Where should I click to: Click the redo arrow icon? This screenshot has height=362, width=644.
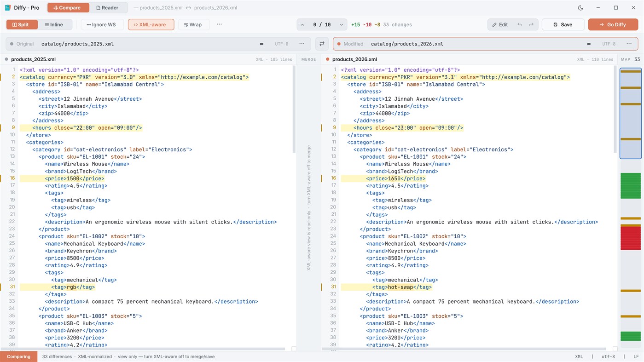click(531, 24)
